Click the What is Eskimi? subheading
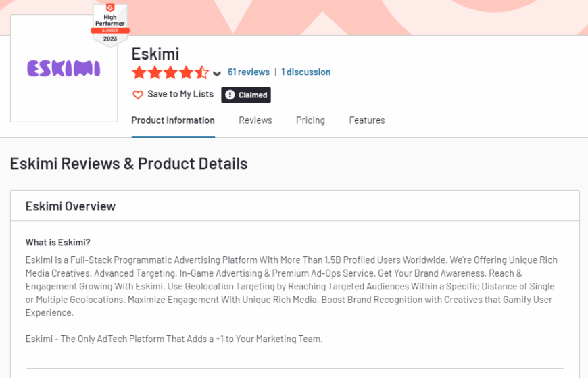 [57, 243]
